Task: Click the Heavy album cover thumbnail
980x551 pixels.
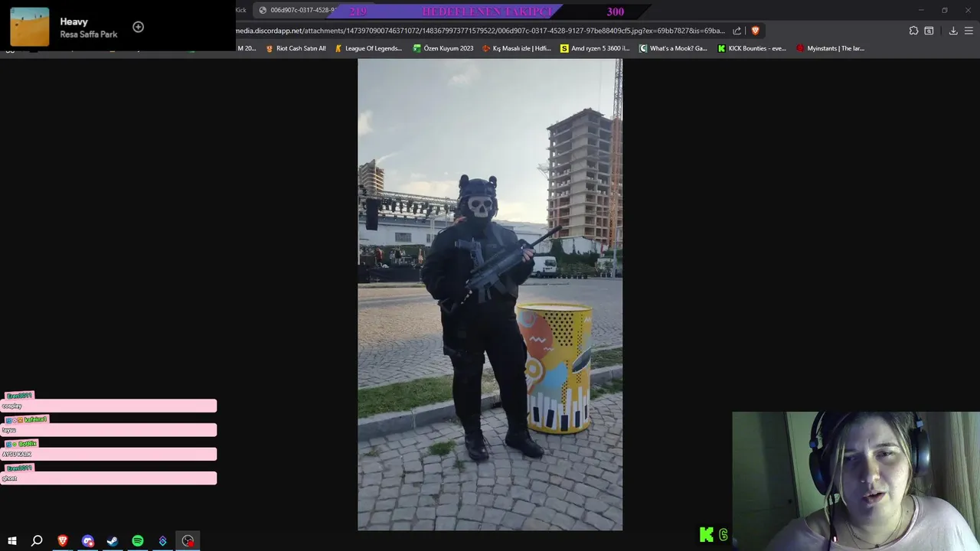Action: (30, 27)
